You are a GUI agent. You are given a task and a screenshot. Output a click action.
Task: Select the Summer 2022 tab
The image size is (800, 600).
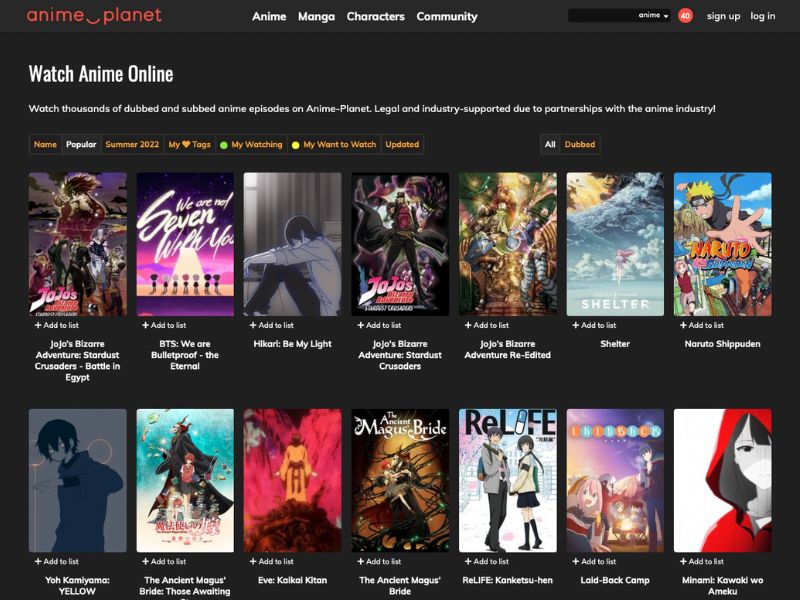tap(132, 144)
